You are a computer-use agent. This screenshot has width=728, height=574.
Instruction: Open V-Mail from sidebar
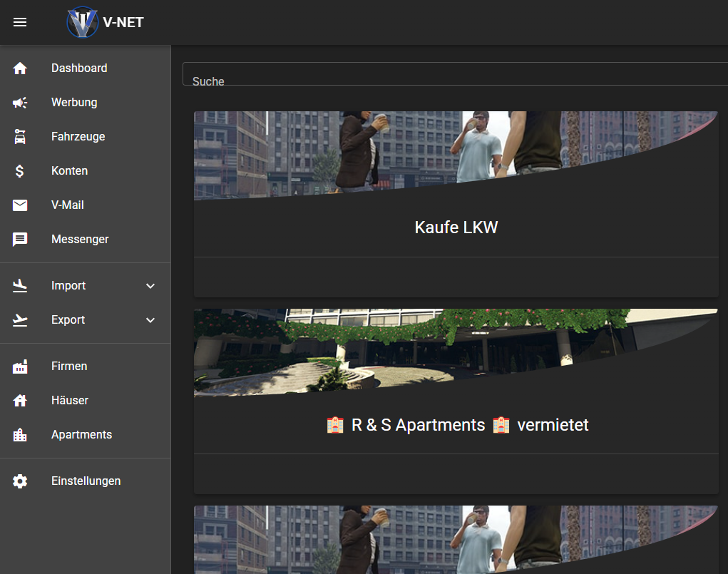click(86, 205)
